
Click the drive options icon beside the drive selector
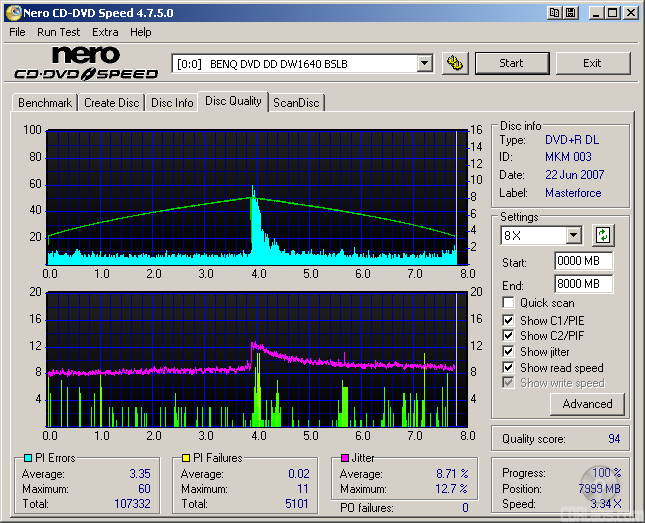point(455,63)
